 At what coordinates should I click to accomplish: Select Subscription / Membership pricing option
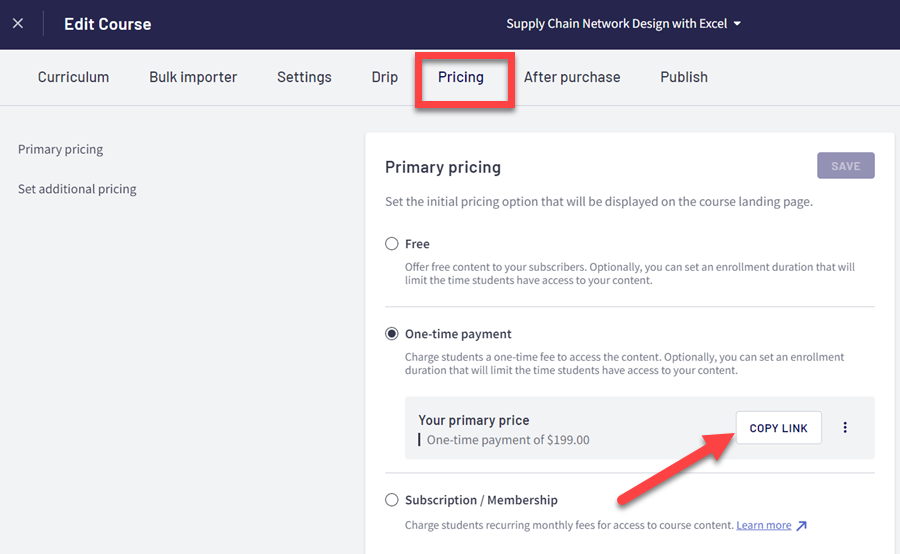(392, 500)
